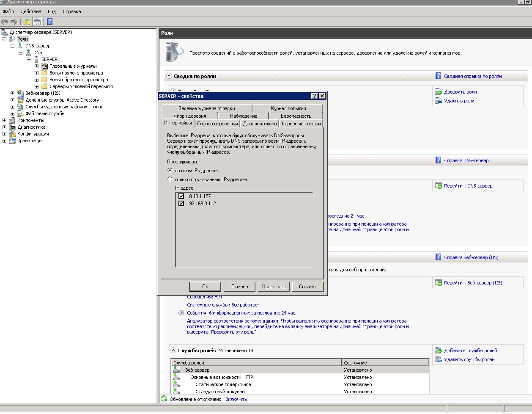Select the Роли node icon in tree
Screen dimensions: 532x414
click(x=12, y=39)
